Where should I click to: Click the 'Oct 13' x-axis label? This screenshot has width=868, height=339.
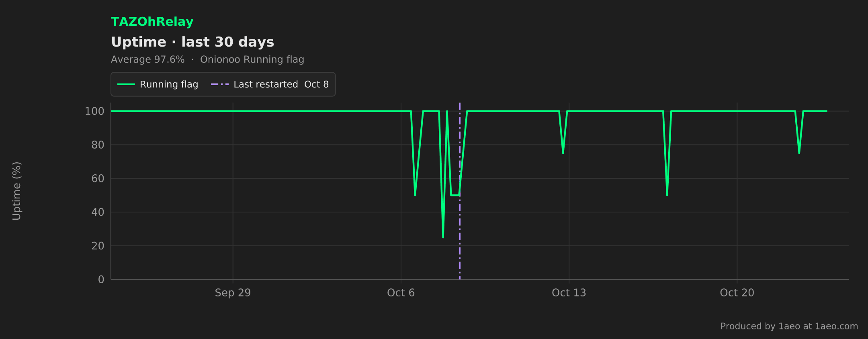tap(569, 293)
